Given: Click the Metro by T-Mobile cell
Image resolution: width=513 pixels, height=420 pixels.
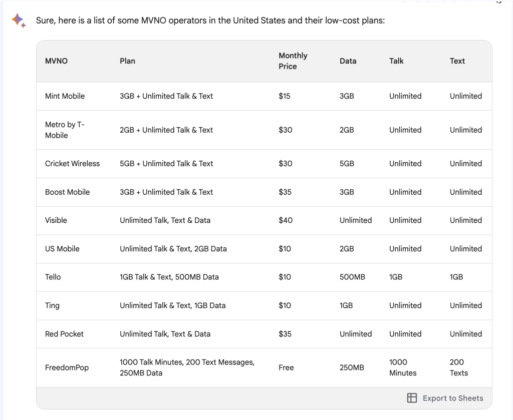Looking at the screenshot, I should tap(65, 130).
